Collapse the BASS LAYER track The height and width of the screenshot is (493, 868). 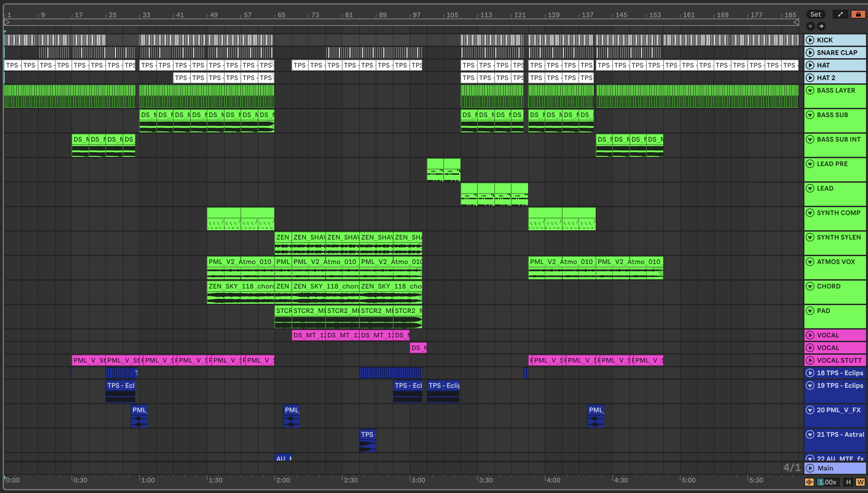tap(810, 90)
